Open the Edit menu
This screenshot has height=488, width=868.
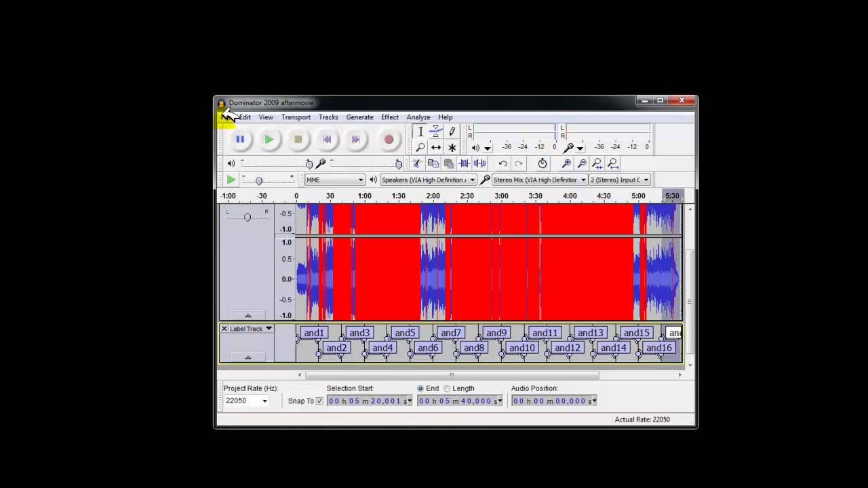(x=244, y=117)
